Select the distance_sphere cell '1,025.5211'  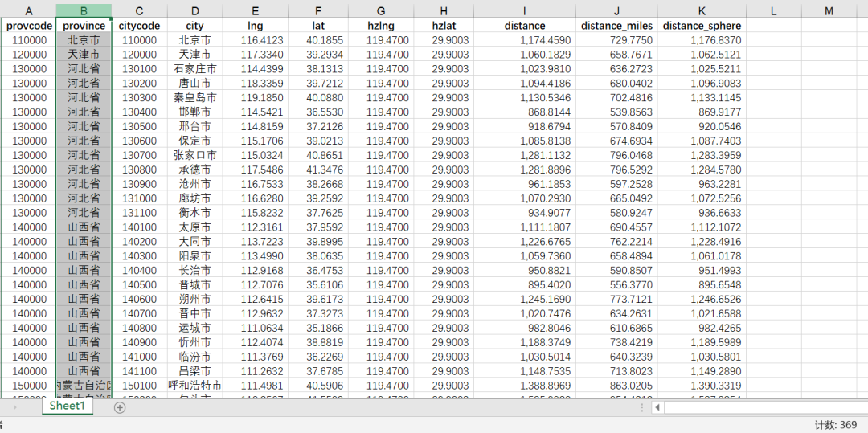[x=702, y=68]
